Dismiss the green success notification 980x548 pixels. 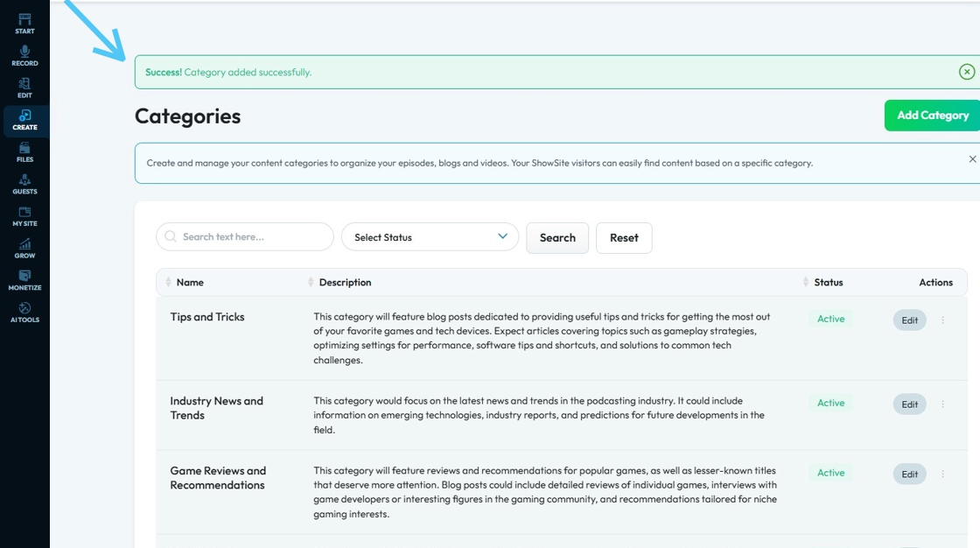click(966, 72)
